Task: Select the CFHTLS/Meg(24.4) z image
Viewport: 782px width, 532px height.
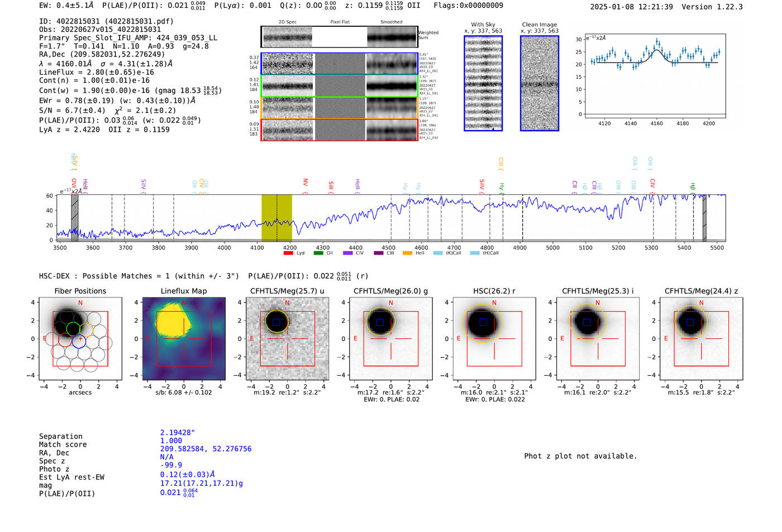Action: coord(702,338)
